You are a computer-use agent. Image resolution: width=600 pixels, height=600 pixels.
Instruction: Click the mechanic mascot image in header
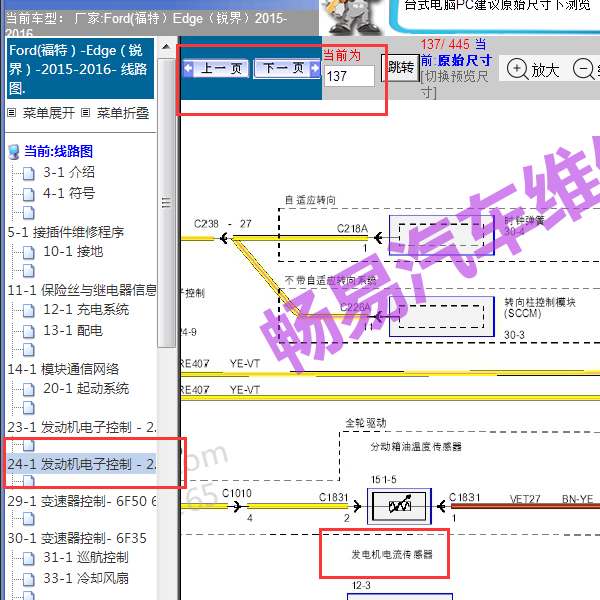pyautogui.click(x=351, y=17)
